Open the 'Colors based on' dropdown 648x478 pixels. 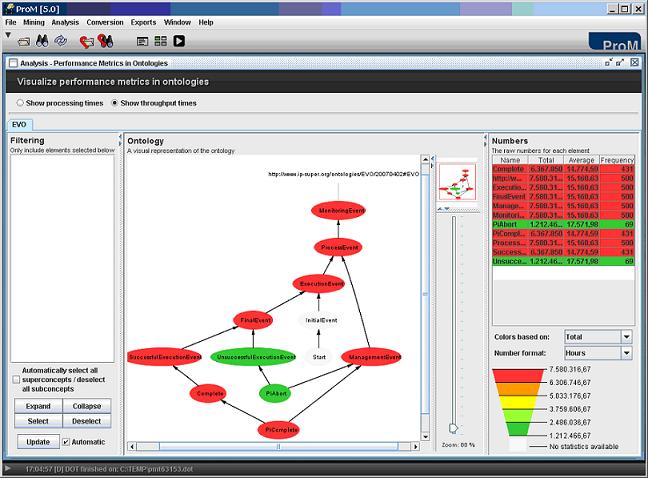pyautogui.click(x=598, y=336)
